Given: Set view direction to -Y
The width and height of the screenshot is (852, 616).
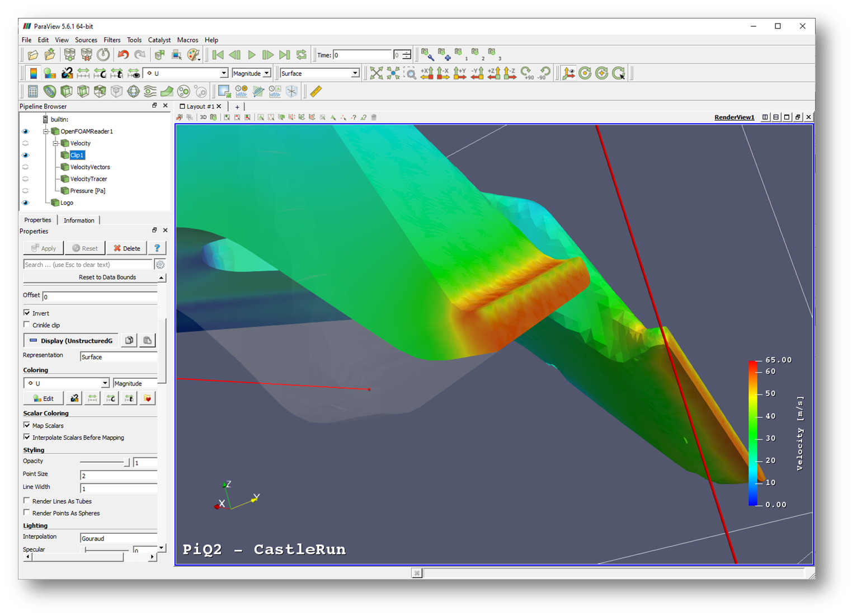Looking at the screenshot, I should [477, 73].
